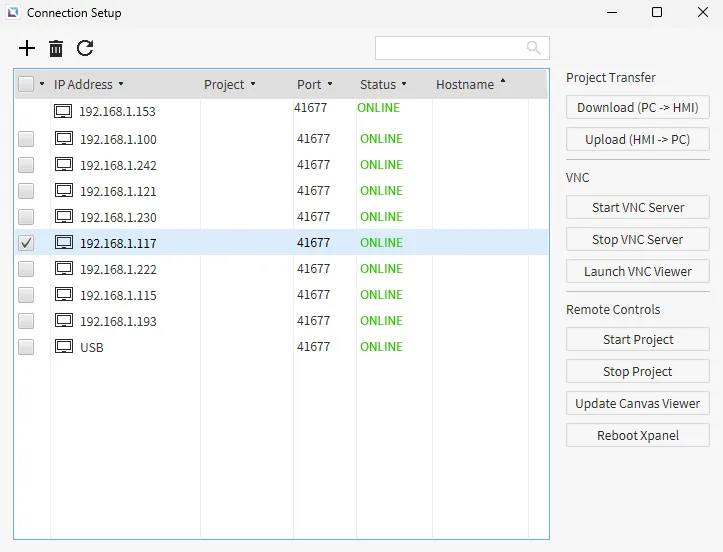
Task: Enable the checkbox for the USB row
Action: pos(26,347)
